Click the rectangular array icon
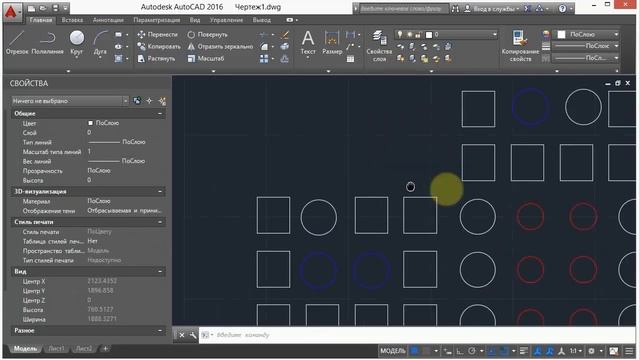Screen dimensions: 640x360 (x=264, y=59)
